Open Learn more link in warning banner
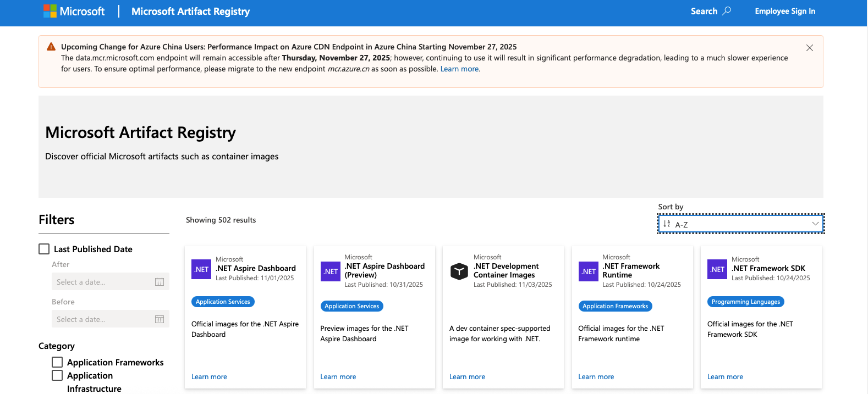Screen dimensions: 868x394 pyautogui.click(x=459, y=69)
